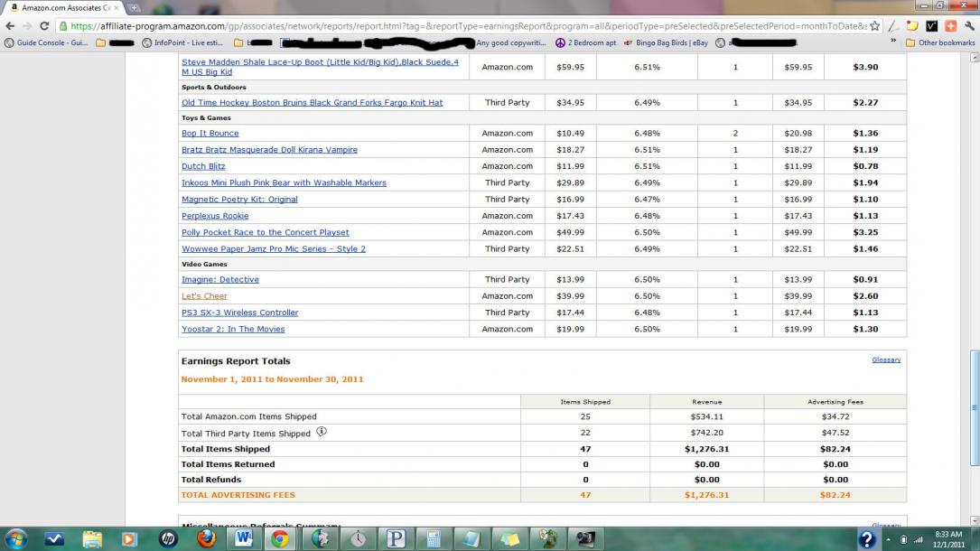Image resolution: width=980 pixels, height=551 pixels.
Task: Open a new tab with the plus button
Action: (135, 7)
